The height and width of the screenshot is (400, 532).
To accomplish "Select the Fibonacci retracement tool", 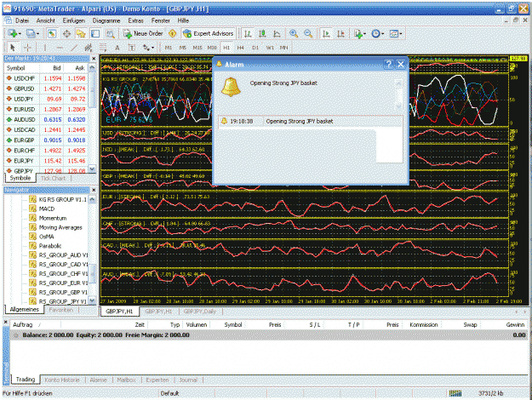I will [103, 48].
